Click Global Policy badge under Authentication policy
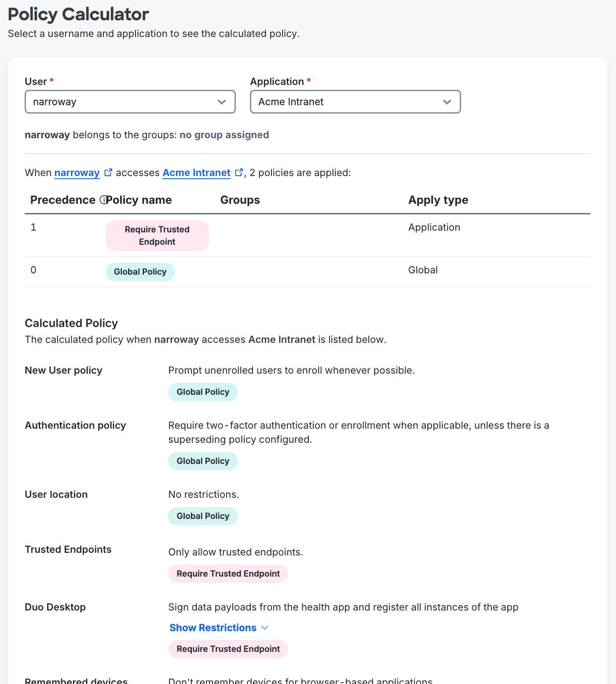 coord(203,461)
